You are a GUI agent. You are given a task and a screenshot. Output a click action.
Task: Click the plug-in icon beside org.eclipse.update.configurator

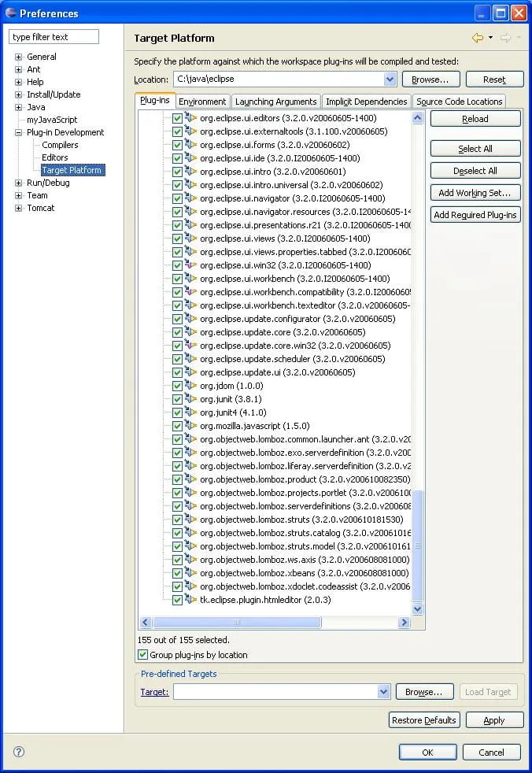click(190, 319)
